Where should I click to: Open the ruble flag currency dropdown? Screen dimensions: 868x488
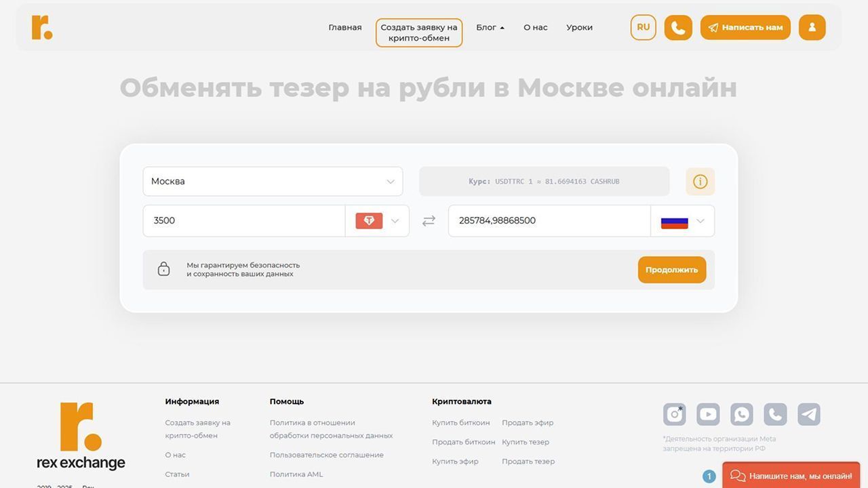(x=682, y=221)
